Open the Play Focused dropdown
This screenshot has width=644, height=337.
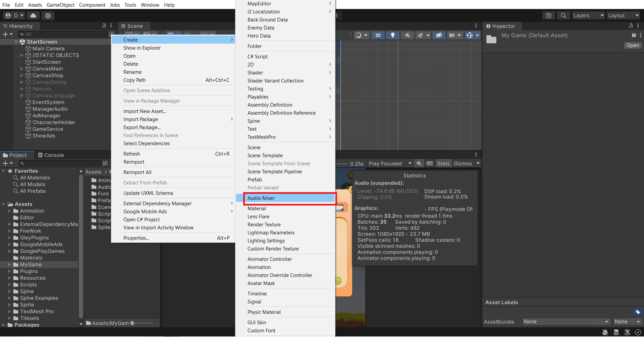(390, 163)
